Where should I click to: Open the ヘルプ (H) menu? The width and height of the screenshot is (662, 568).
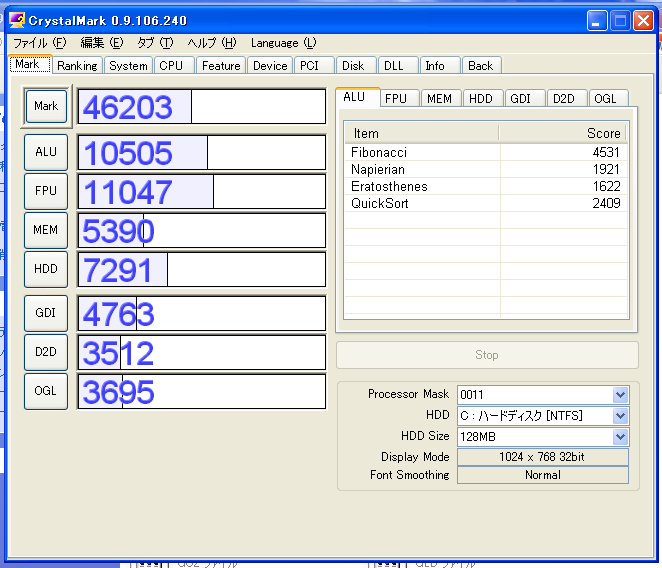tap(212, 43)
